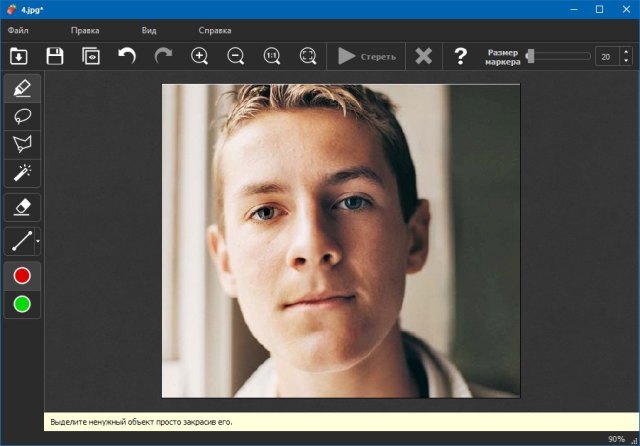The width and height of the screenshot is (640, 446).
Task: Open the Правка menu
Action: point(85,30)
